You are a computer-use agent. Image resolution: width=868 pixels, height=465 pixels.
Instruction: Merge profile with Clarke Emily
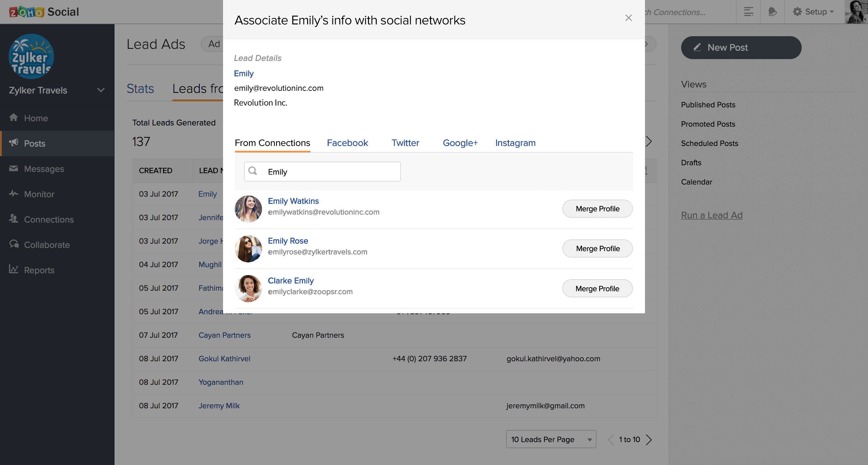click(597, 289)
